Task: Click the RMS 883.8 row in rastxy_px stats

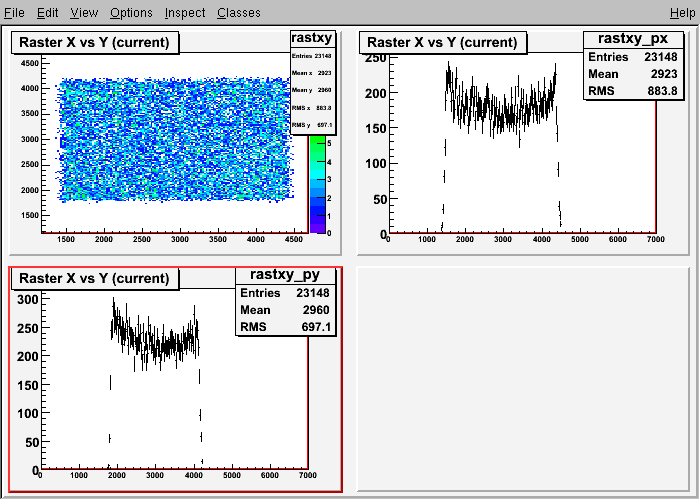Action: click(x=633, y=91)
